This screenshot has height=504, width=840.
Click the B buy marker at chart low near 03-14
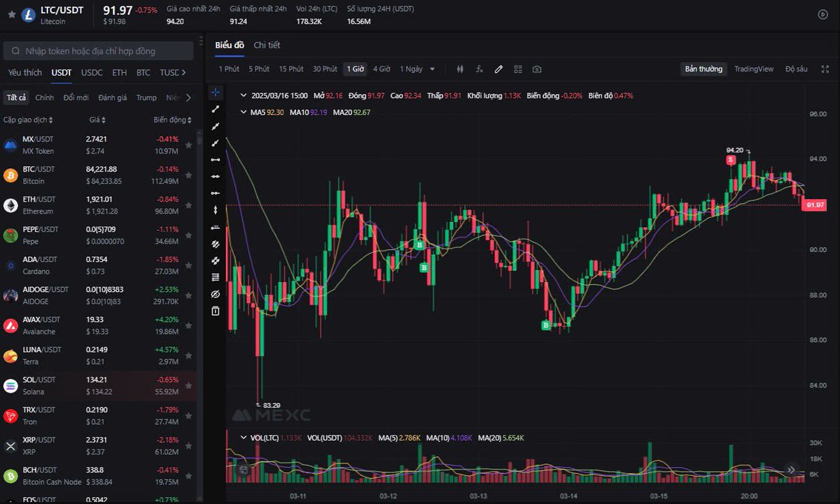click(x=545, y=325)
